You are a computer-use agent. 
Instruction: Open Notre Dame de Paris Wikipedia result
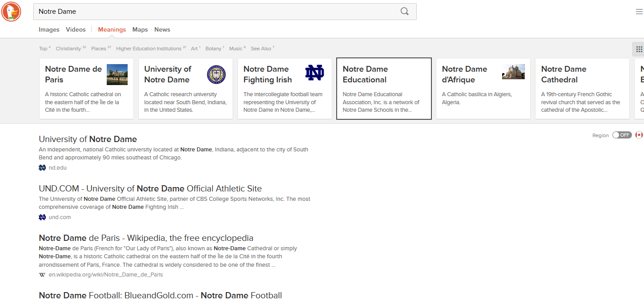146,238
